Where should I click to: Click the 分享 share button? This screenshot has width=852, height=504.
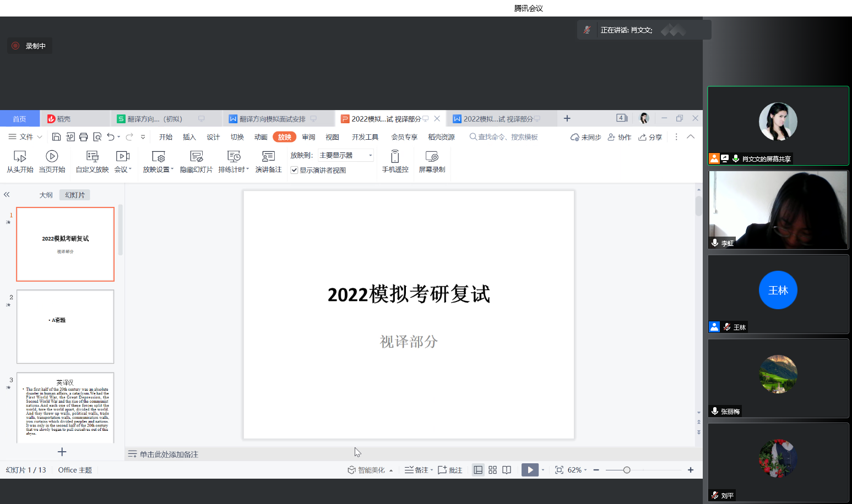coord(650,137)
